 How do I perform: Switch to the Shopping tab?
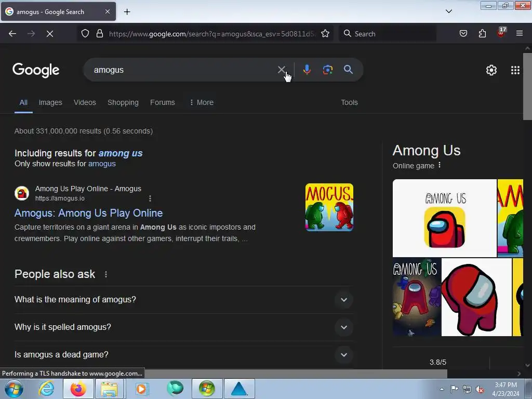coord(123,102)
